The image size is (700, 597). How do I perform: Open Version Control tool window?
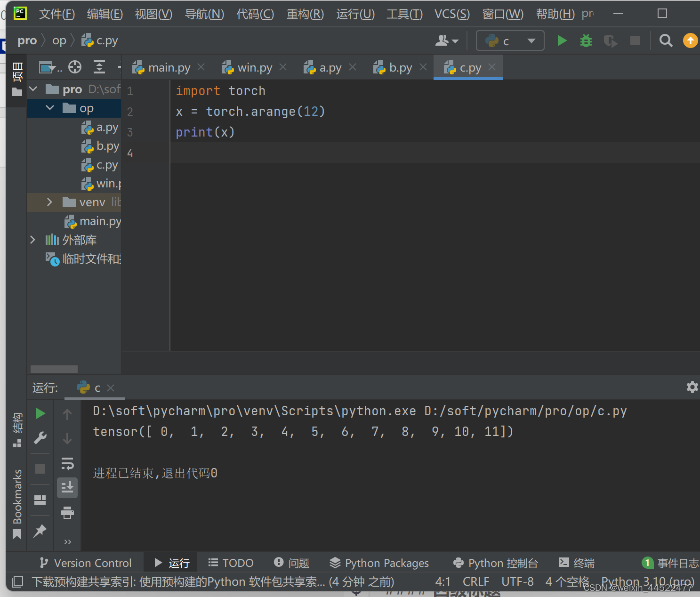click(x=86, y=563)
